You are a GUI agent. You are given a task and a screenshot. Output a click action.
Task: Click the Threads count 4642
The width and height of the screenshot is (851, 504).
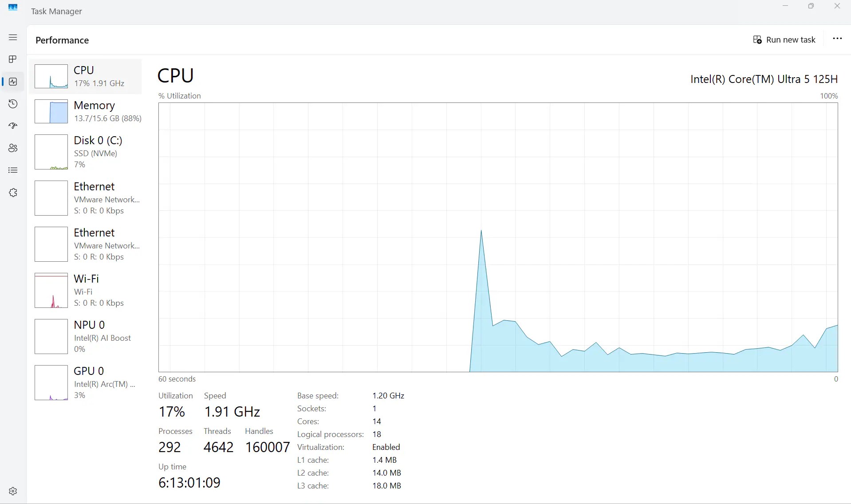(x=218, y=447)
